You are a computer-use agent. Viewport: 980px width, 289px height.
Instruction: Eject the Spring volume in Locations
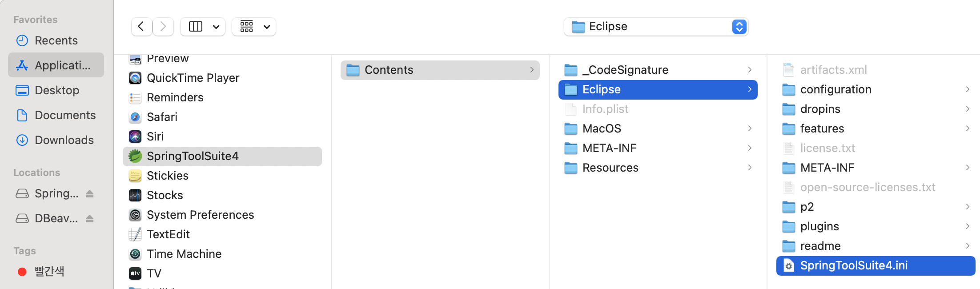point(90,194)
